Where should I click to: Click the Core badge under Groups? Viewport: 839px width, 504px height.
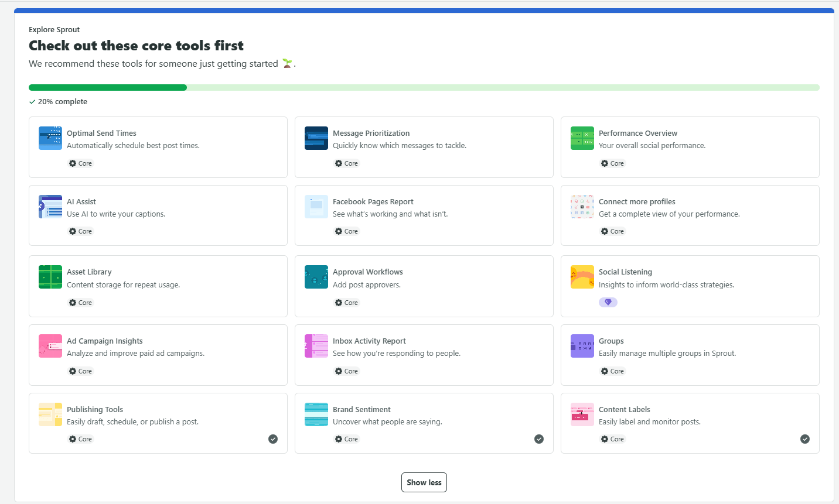click(613, 371)
